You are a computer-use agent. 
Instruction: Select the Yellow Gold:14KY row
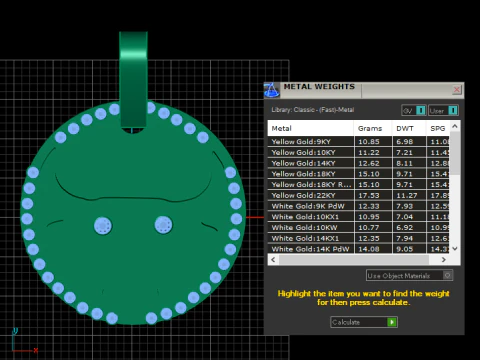point(358,163)
